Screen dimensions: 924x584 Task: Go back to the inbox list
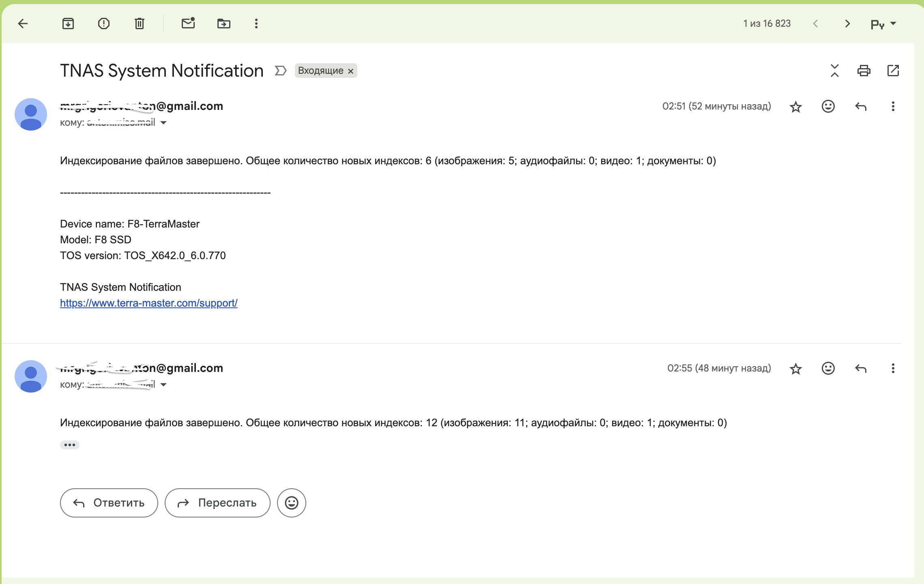(x=23, y=24)
